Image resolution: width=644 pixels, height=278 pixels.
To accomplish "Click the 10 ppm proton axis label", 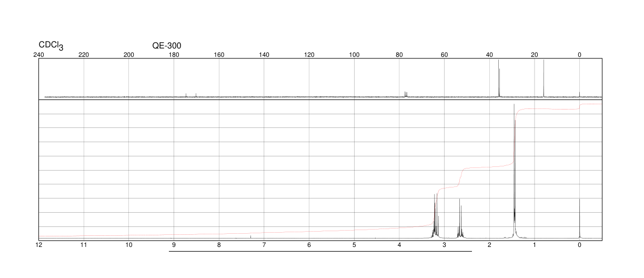I will (x=129, y=245).
